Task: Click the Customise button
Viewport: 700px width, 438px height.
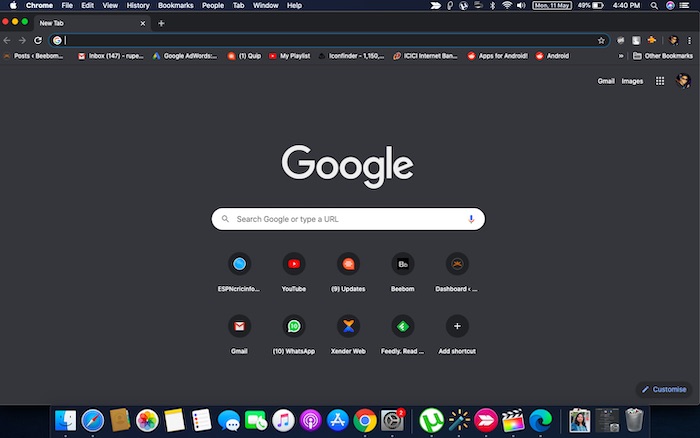Action: pos(664,389)
